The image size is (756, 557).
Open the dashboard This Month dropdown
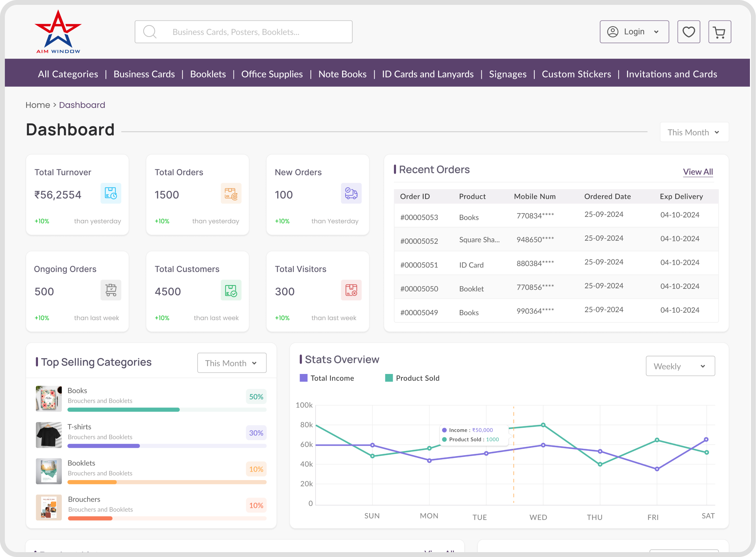[x=694, y=132]
